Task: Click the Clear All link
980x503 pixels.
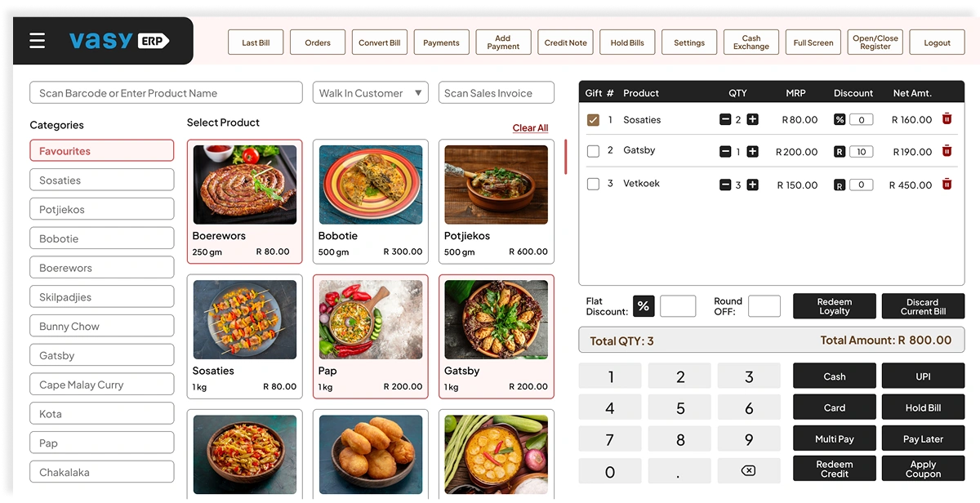Action: 530,128
